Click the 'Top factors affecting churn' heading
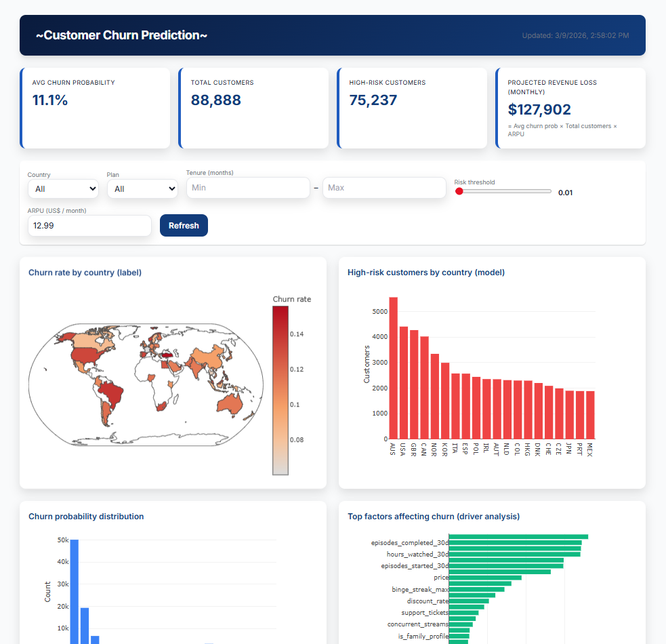This screenshot has height=644, width=666. (434, 517)
